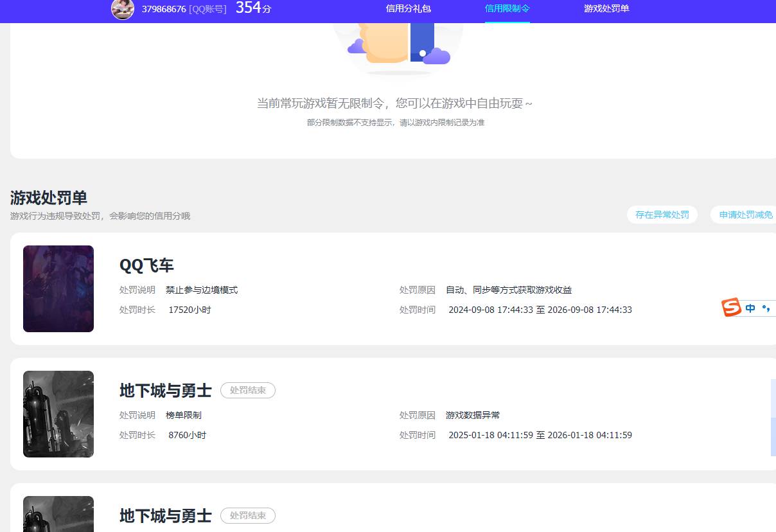Click the Sogou input method S icon

coord(732,308)
